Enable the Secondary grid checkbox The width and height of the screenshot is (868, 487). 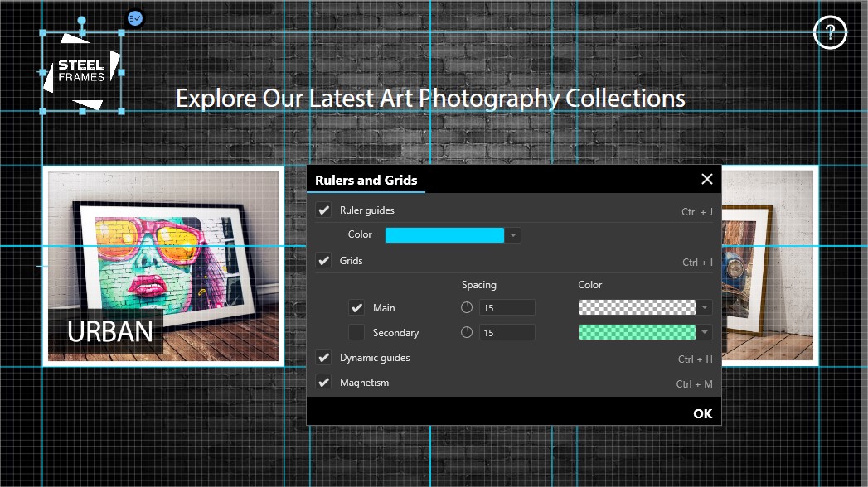[356, 332]
